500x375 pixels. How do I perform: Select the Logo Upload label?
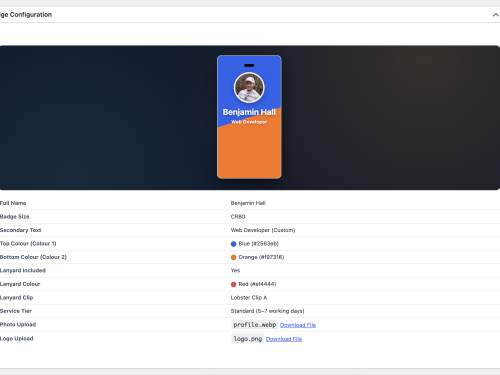click(17, 338)
